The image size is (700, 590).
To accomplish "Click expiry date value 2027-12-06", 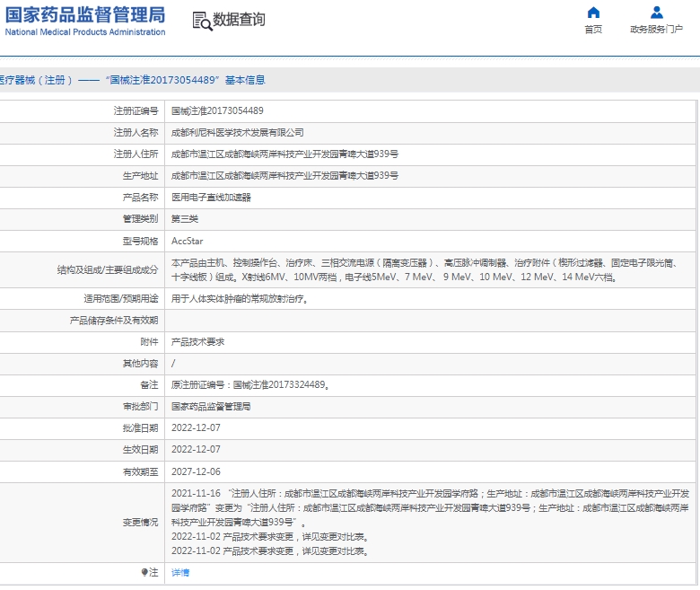I will point(196,471).
